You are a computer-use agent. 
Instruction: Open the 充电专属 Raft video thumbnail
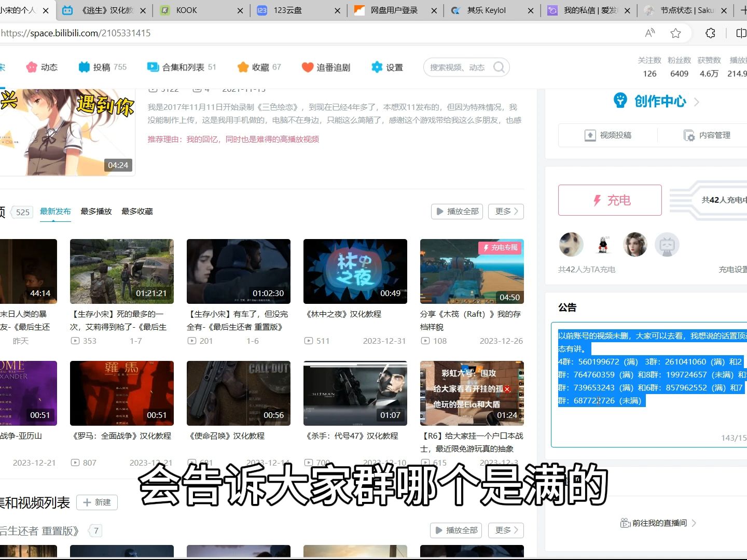coord(472,271)
